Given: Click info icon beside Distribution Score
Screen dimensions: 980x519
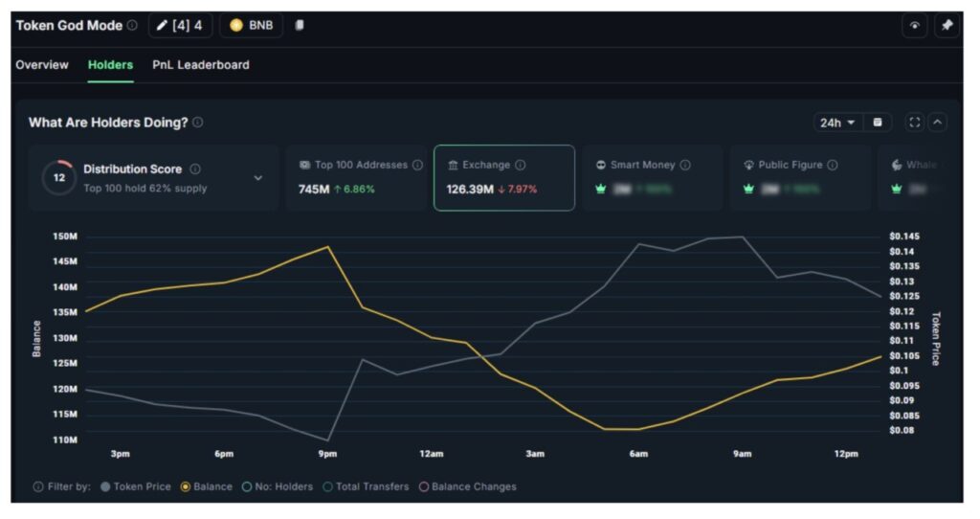Looking at the screenshot, I should click(195, 169).
